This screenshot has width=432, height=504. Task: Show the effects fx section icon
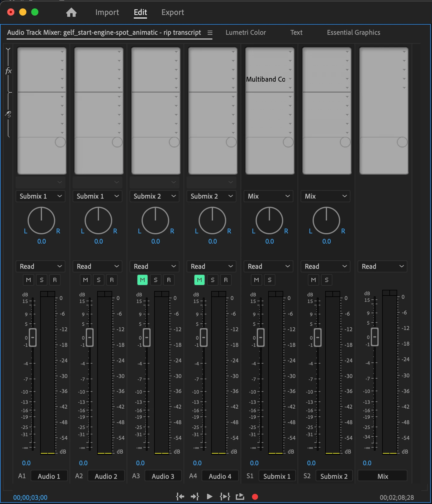(x=8, y=71)
